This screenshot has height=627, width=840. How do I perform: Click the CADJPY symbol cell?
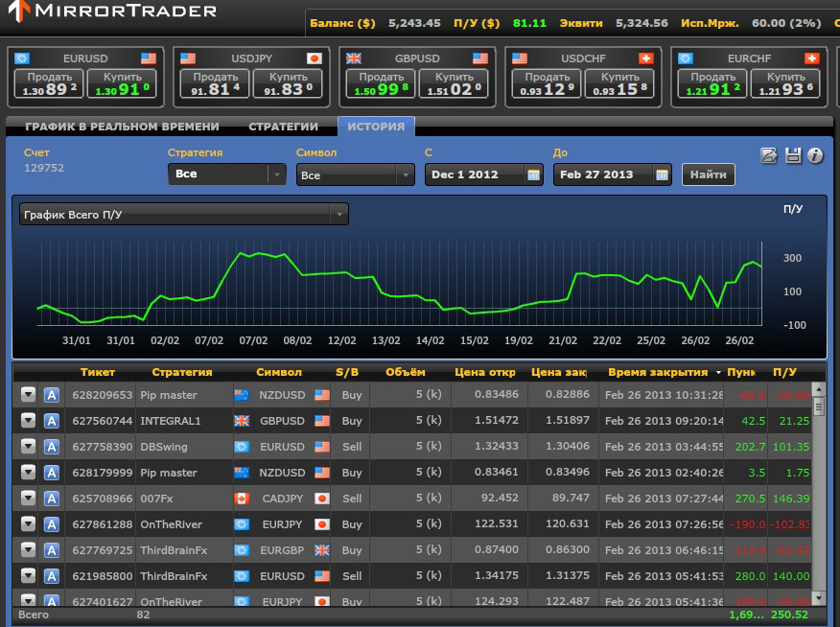282,499
